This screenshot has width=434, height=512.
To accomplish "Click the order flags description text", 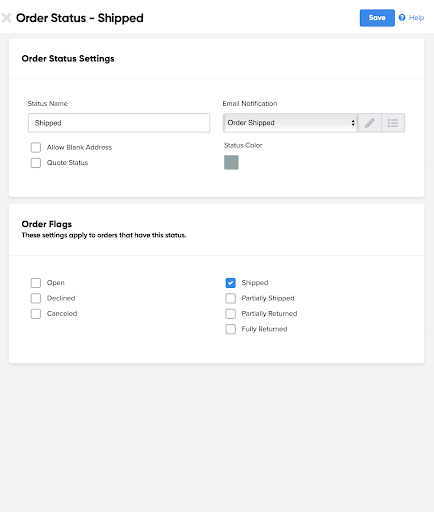I will pos(104,235).
